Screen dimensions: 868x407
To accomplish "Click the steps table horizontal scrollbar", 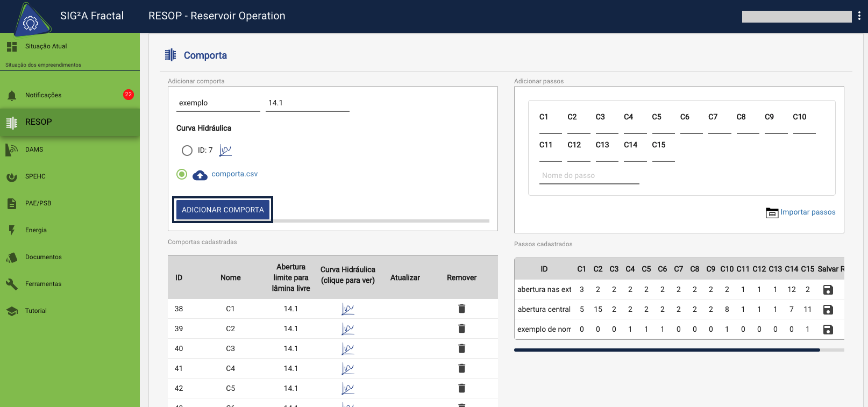I will [x=667, y=350].
